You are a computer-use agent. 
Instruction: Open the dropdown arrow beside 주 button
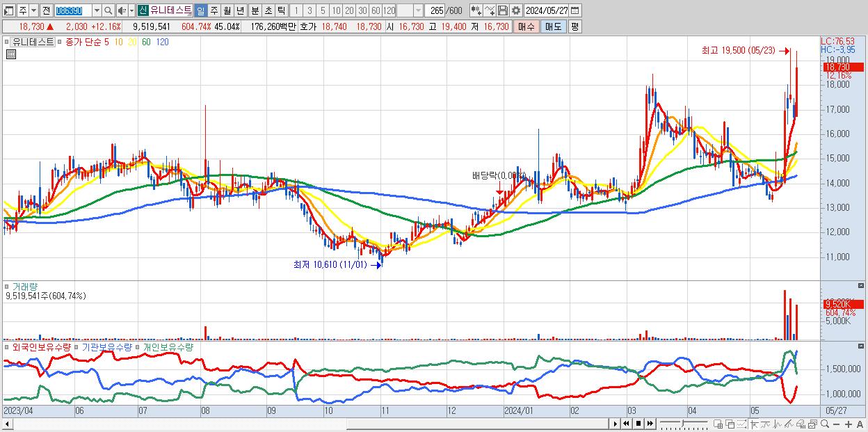coord(33,10)
